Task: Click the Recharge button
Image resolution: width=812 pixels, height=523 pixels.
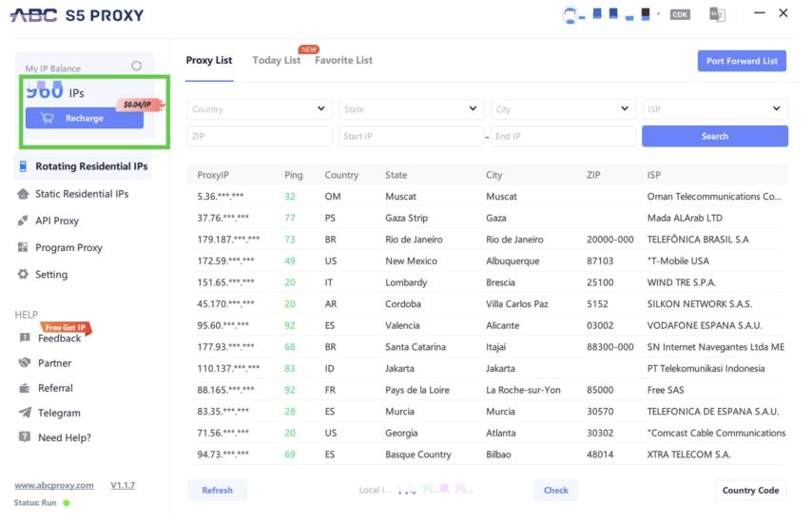Action: pyautogui.click(x=85, y=118)
